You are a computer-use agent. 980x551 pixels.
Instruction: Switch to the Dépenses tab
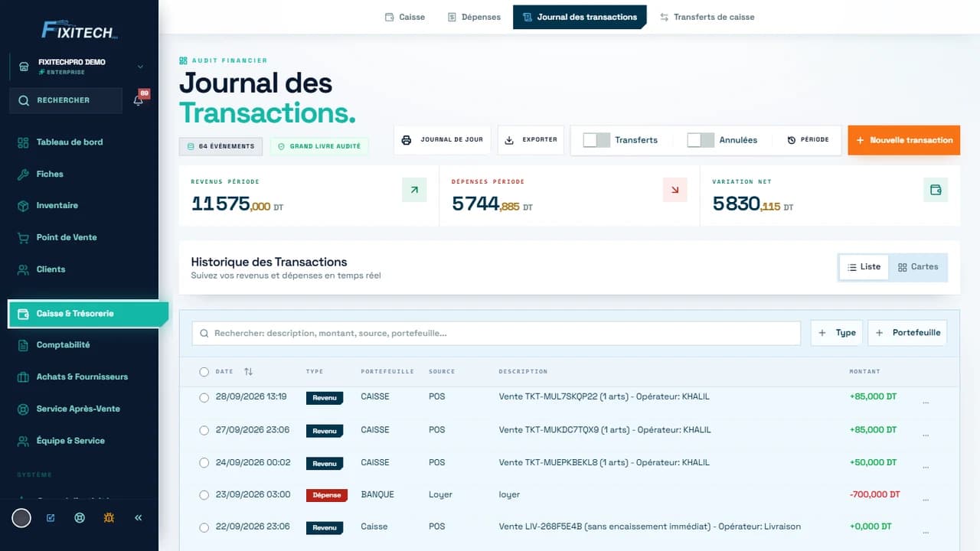(474, 17)
